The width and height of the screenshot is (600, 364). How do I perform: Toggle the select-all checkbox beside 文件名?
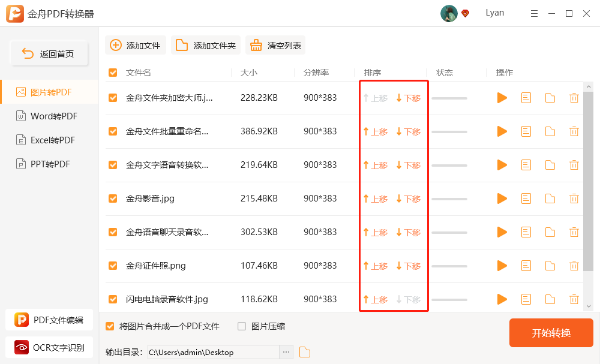click(113, 73)
